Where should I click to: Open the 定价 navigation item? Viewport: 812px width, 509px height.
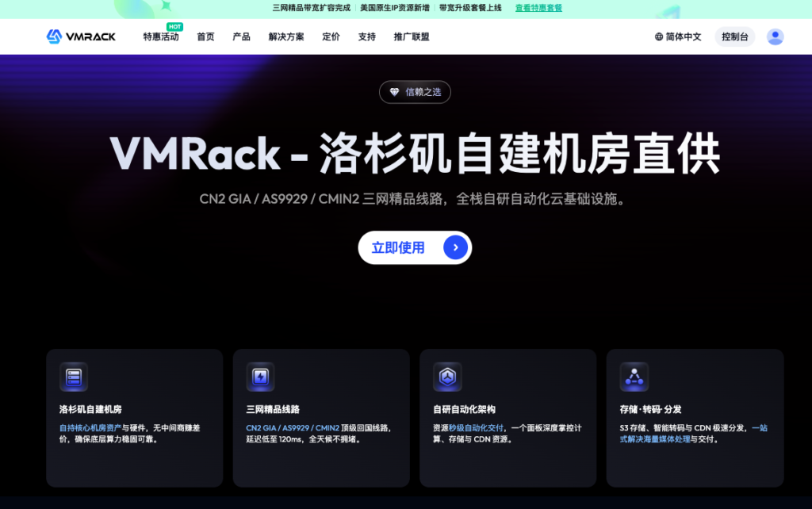point(331,36)
